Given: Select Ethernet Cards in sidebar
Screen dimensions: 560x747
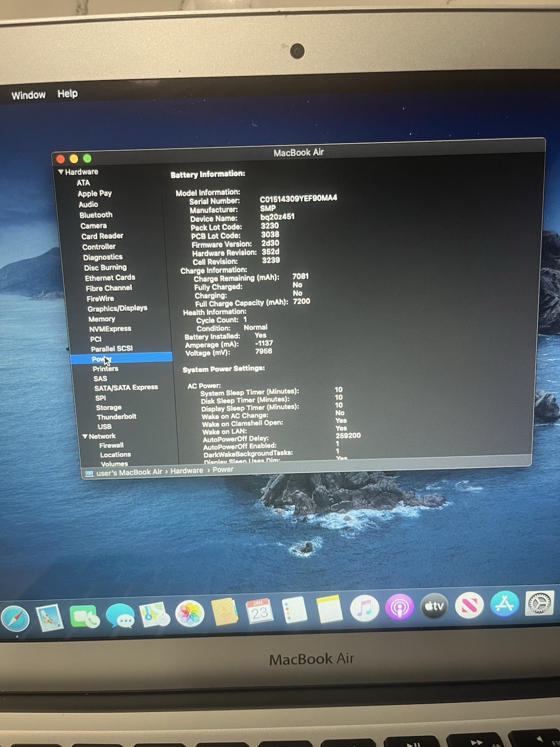Looking at the screenshot, I should coord(110,278).
